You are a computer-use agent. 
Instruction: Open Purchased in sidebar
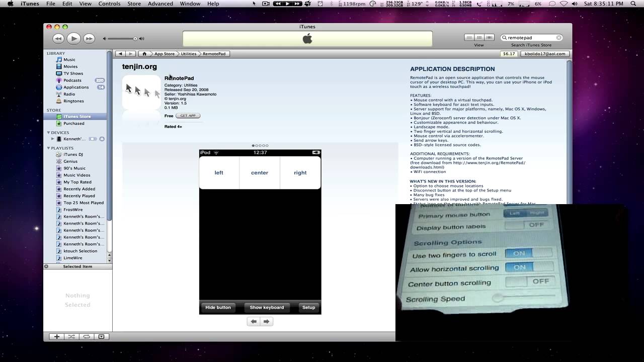(x=74, y=123)
